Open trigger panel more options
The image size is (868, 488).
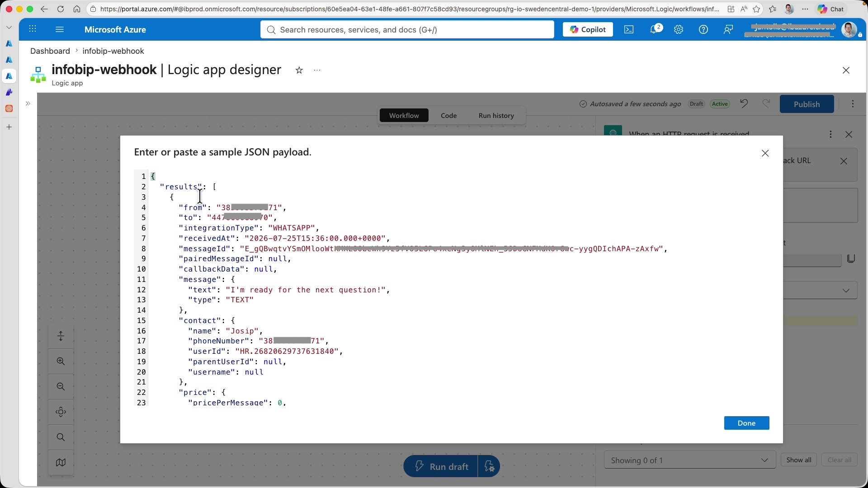coord(830,134)
